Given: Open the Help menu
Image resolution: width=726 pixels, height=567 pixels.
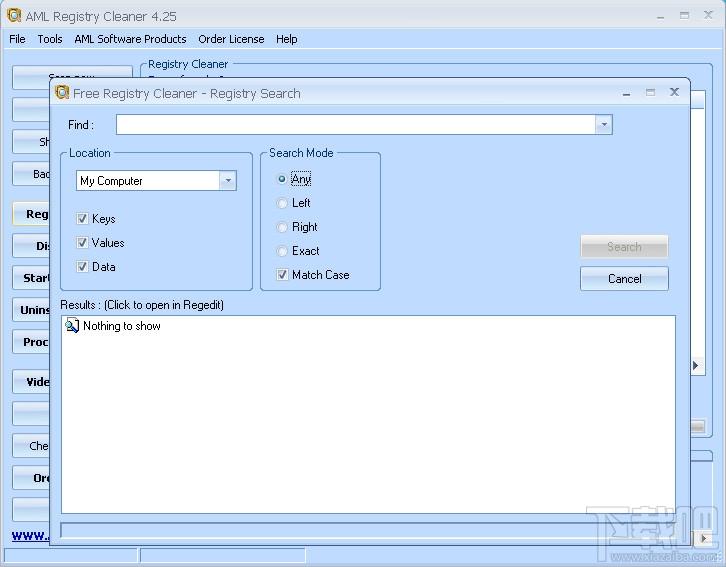Looking at the screenshot, I should coord(287,39).
